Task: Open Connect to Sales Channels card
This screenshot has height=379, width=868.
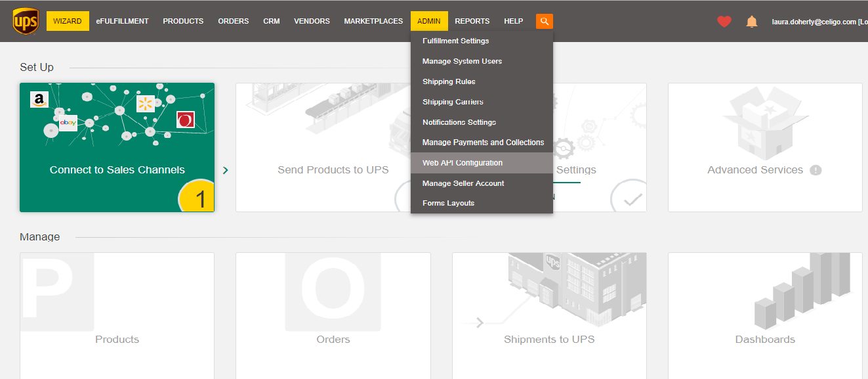Action: click(x=117, y=147)
